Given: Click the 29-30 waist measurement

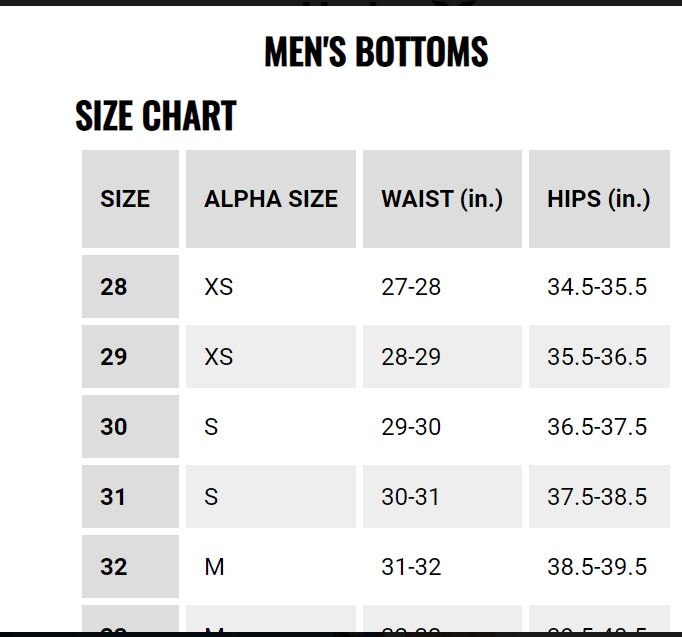Looking at the screenshot, I should pyautogui.click(x=411, y=427).
